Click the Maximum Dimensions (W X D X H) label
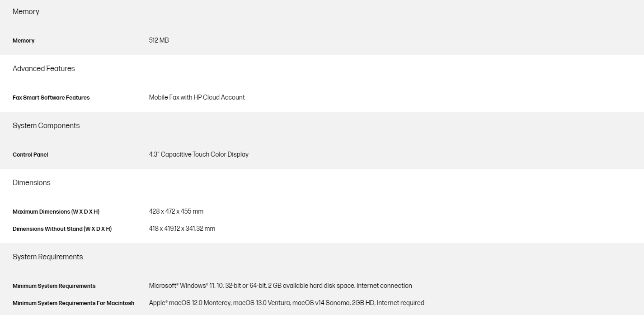 [x=56, y=212]
